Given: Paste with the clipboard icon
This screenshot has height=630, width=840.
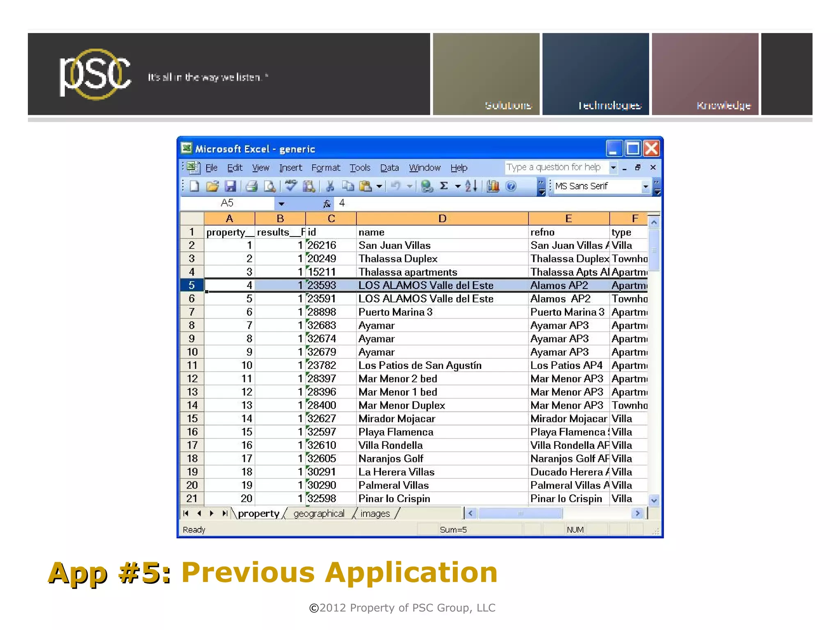Looking at the screenshot, I should tap(365, 186).
